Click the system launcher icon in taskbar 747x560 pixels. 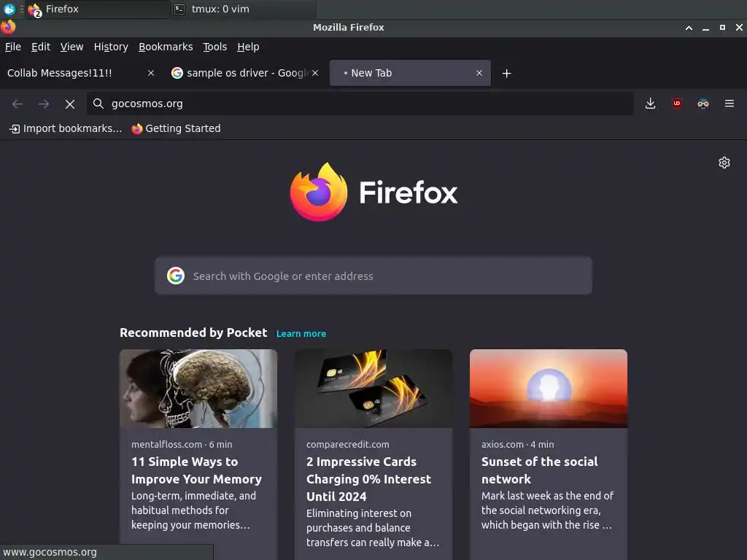[x=9, y=9]
